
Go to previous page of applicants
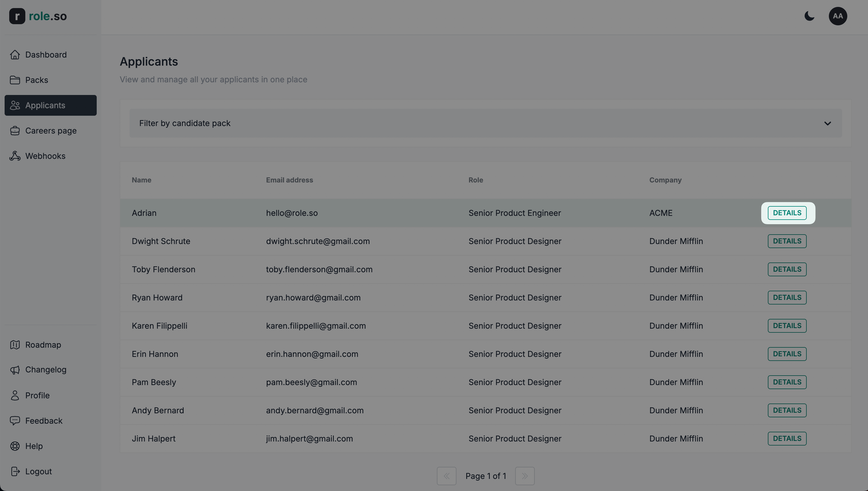(x=446, y=476)
